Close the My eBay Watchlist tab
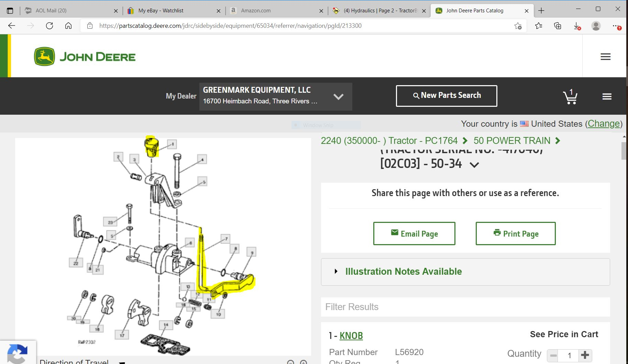The image size is (628, 364). [x=219, y=11]
